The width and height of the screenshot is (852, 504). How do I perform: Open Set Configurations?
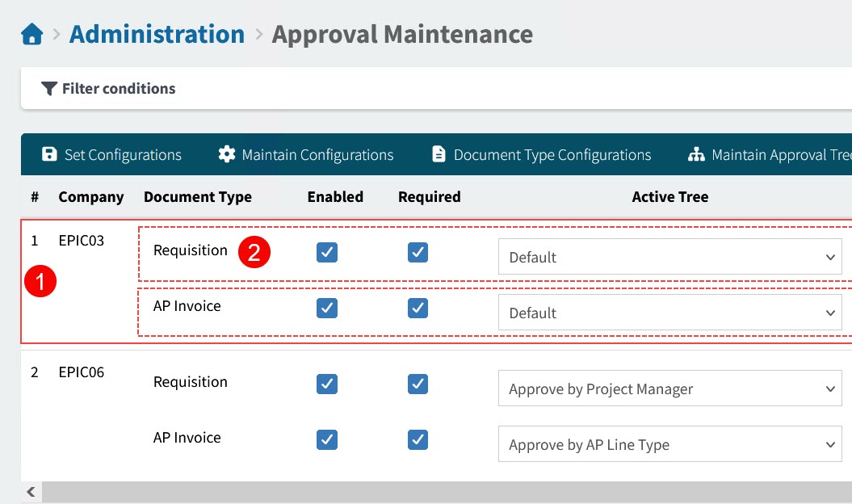pos(112,154)
